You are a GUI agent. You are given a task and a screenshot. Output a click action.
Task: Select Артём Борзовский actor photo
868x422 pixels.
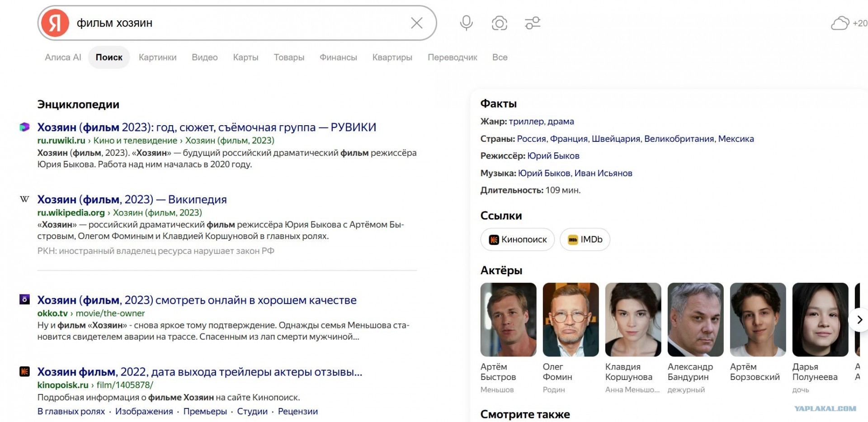click(758, 319)
